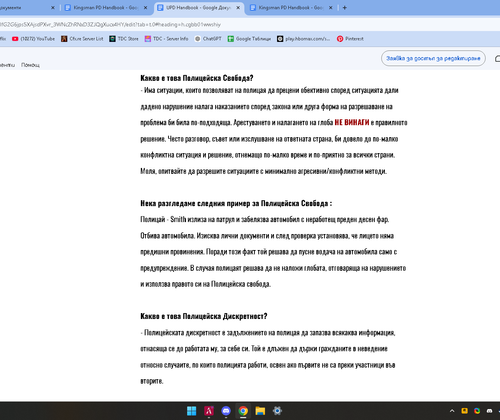Switch to the UPD Handbook - Google Документи tab

pos(199,8)
